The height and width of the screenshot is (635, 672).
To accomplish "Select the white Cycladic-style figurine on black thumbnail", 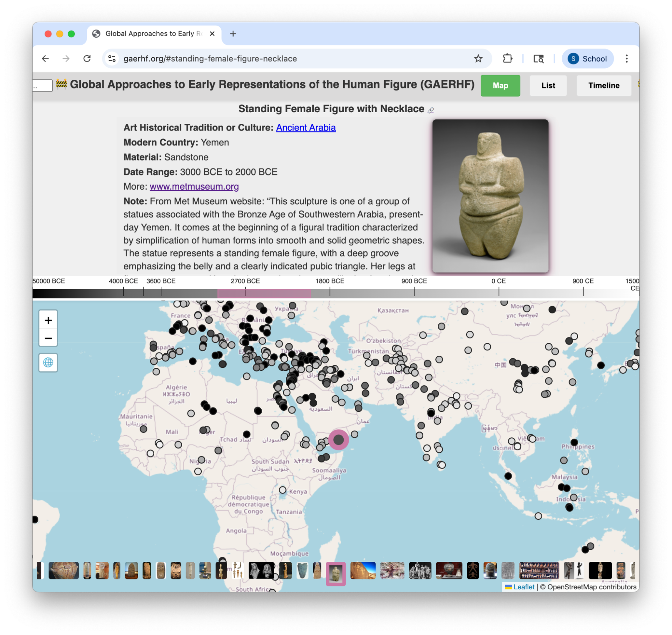I will click(x=221, y=570).
